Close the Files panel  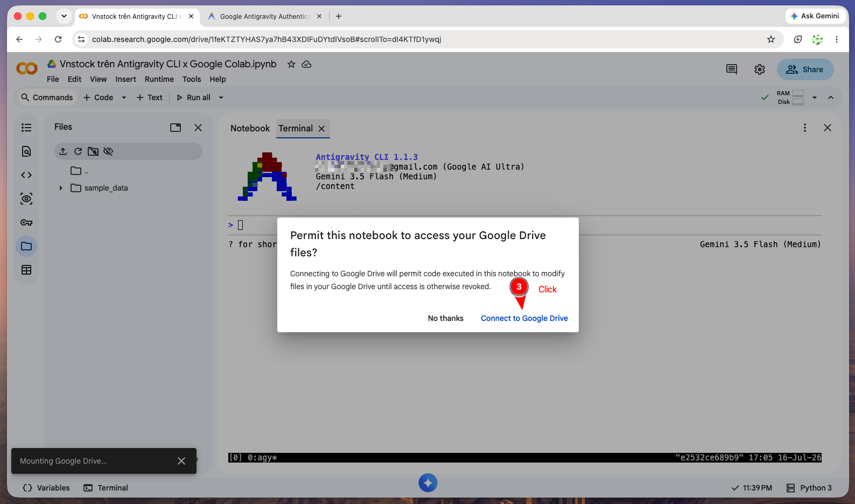[x=198, y=128]
